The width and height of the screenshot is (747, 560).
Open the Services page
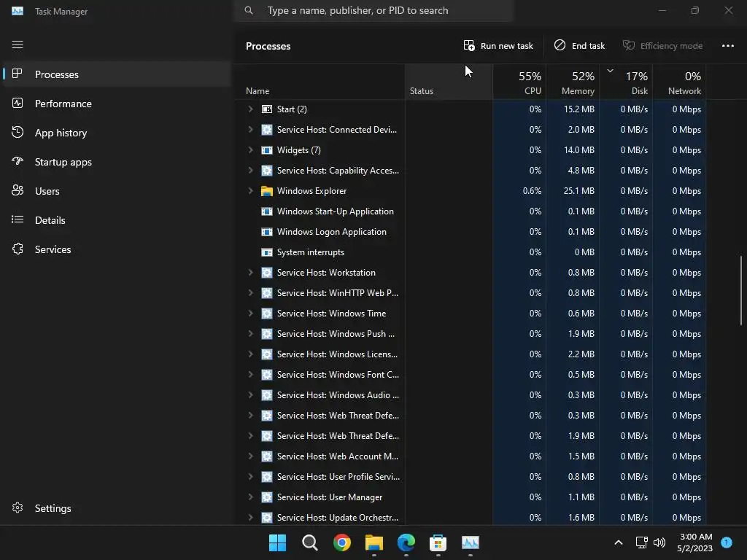click(116, 249)
